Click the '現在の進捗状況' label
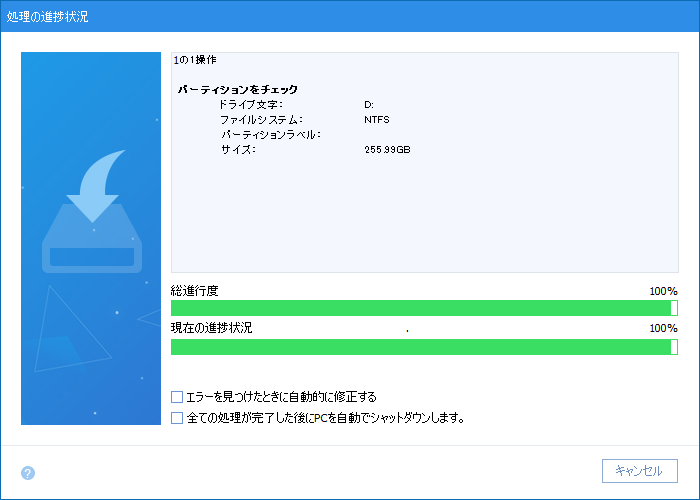This screenshot has width=700, height=500. pos(212,328)
